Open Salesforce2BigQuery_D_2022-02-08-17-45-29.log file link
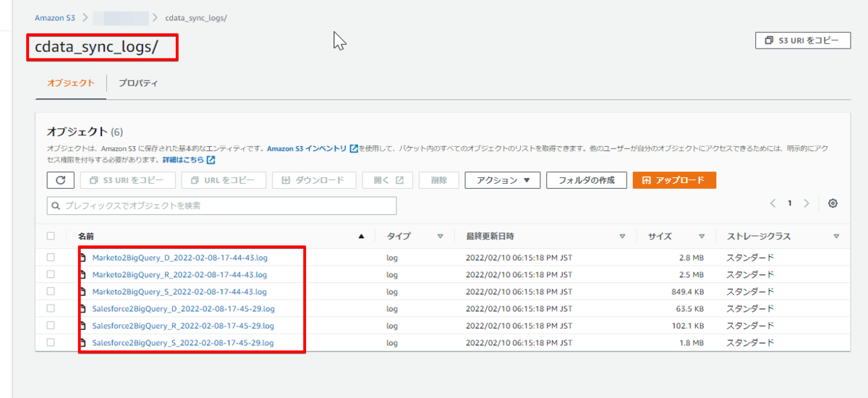The width and height of the screenshot is (868, 398). tap(183, 308)
